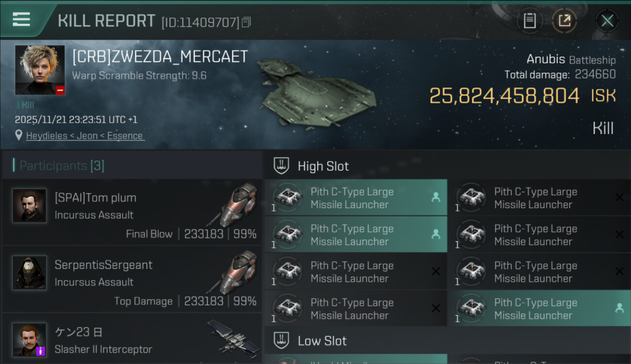Viewport: 631px width, 364px height.
Task: Click the High Slot section header
Action: [x=323, y=166]
